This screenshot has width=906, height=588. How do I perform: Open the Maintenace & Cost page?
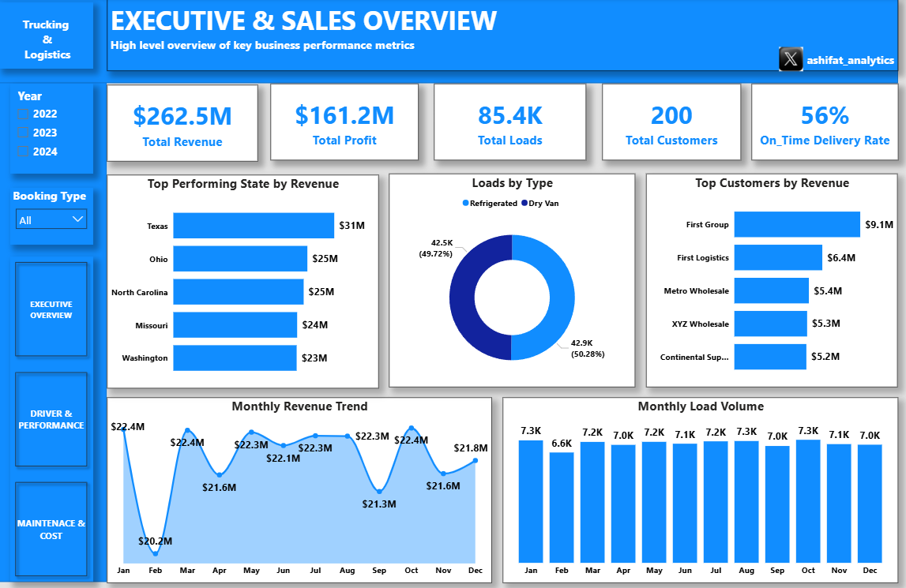pyautogui.click(x=51, y=529)
